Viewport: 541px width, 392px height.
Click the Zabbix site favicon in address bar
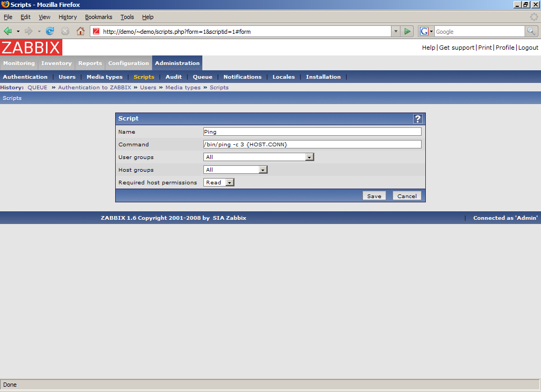pos(96,31)
